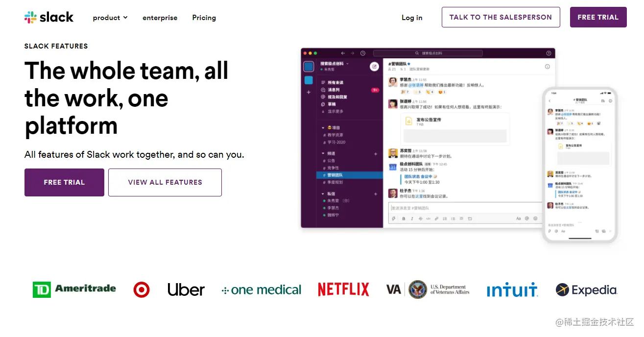Click the new message compose icon
This screenshot has width=644, height=337.
point(375,67)
